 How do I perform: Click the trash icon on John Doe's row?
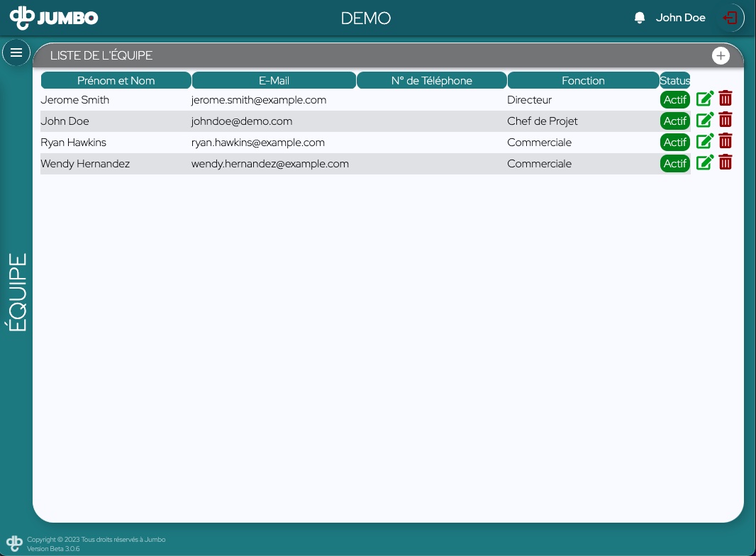coord(725,120)
